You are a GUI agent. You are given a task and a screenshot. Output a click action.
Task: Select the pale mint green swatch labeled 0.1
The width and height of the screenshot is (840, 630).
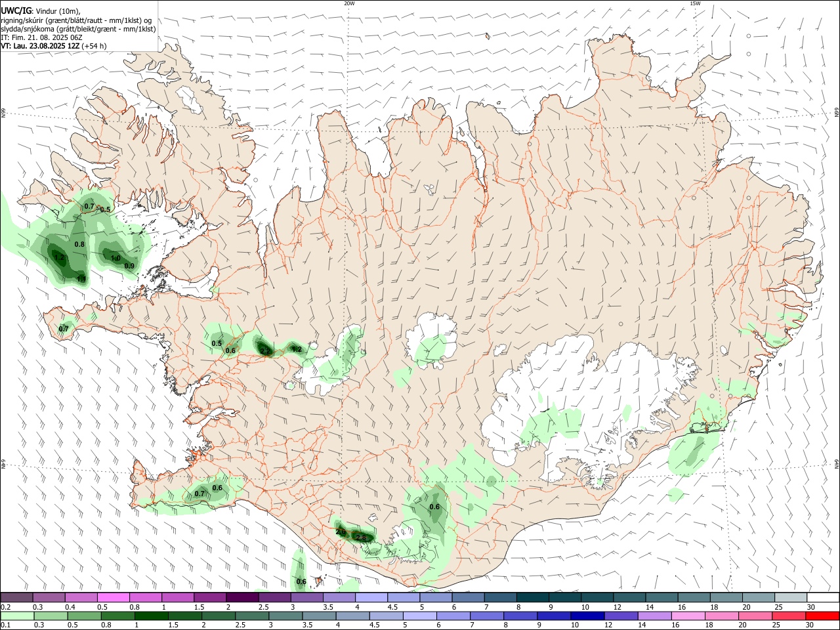pyautogui.click(x=17, y=616)
